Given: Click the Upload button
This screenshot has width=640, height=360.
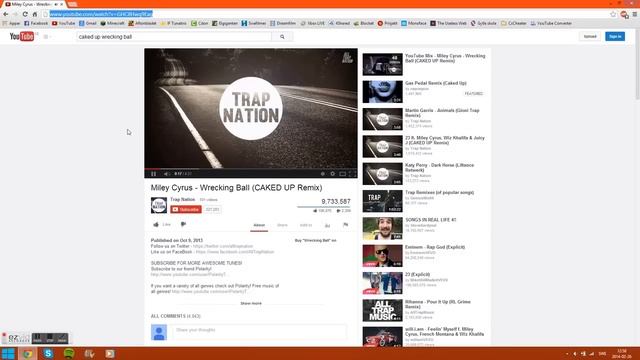Looking at the screenshot, I should (590, 36).
